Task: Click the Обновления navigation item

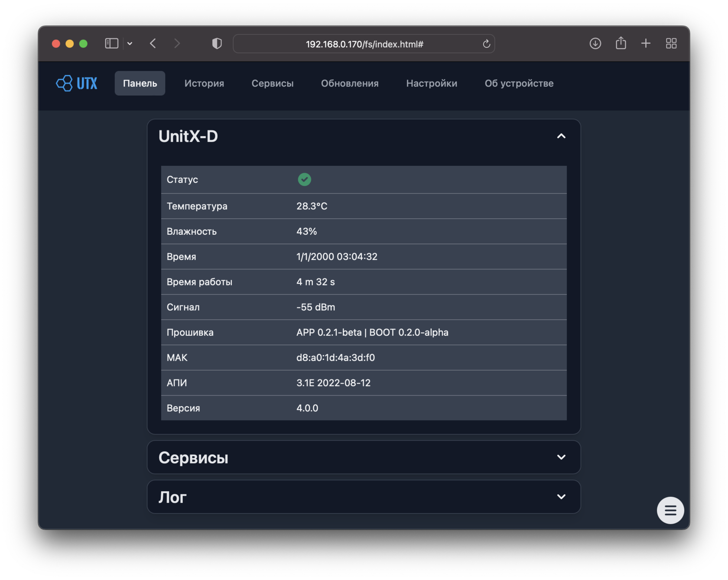Action: 350,83
